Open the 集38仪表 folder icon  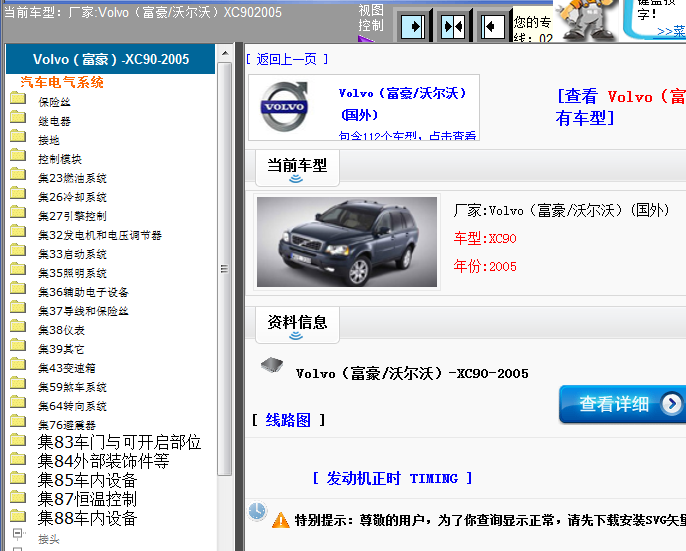point(18,326)
